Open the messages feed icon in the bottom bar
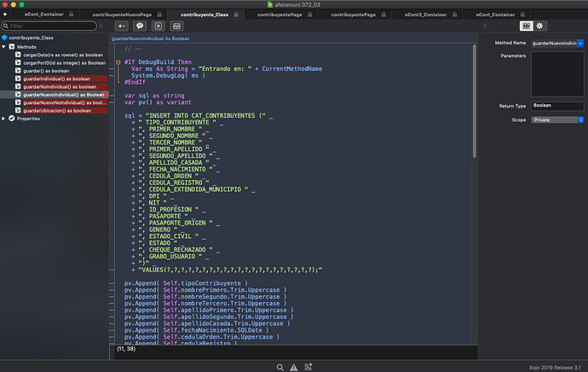Viewport: 588px width, 372px height. pos(308,367)
